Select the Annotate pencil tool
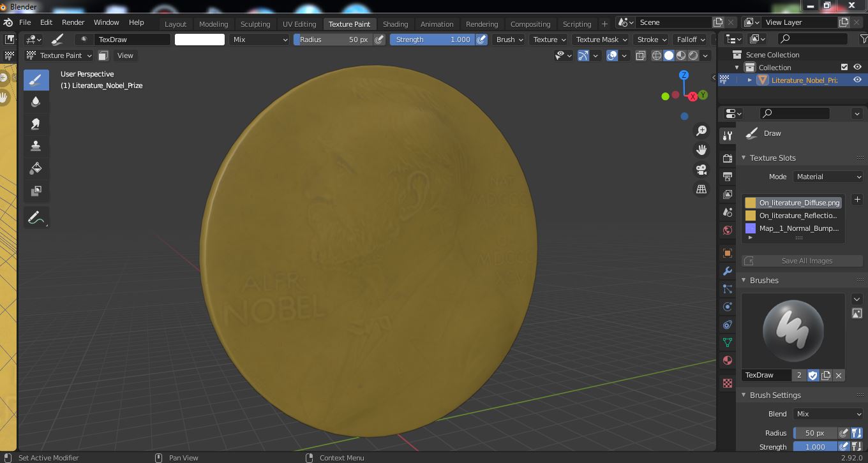868x463 pixels. click(36, 218)
